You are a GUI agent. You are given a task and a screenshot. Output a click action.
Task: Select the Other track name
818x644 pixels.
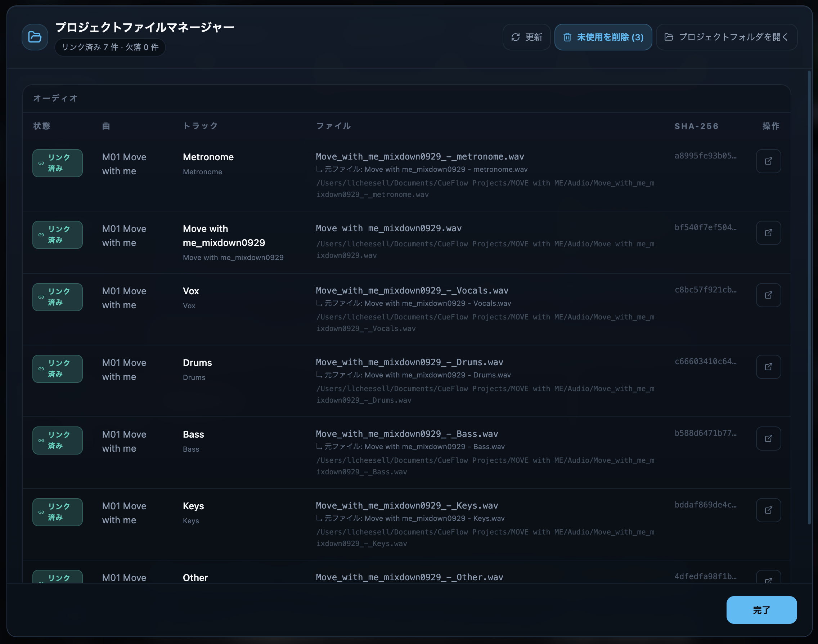tap(195, 577)
